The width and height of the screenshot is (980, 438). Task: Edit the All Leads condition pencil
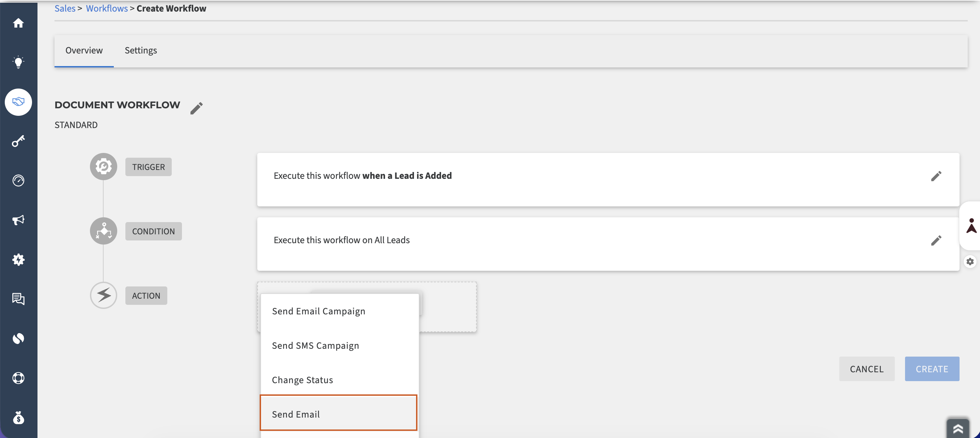[x=936, y=240]
